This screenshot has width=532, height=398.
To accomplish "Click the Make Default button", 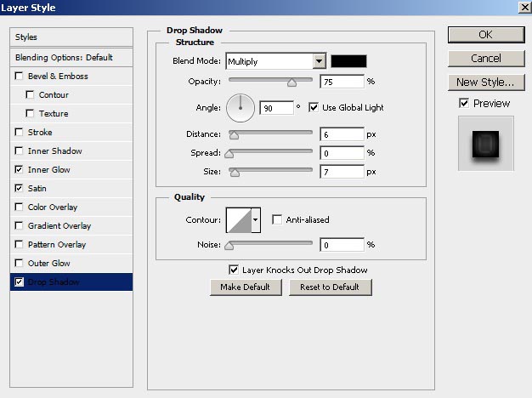I will coord(246,287).
